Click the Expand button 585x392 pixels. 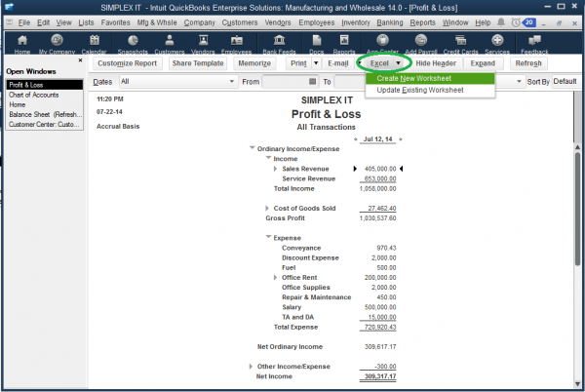tap(483, 63)
